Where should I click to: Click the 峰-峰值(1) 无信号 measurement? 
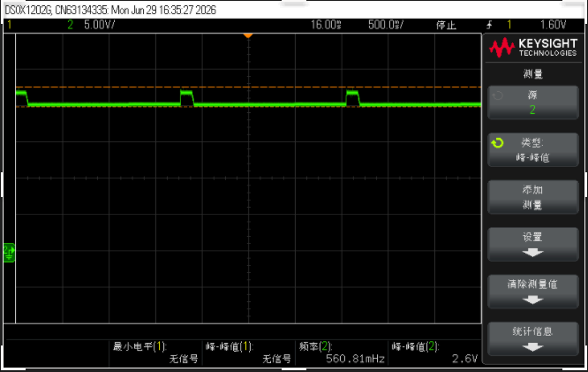248,353
